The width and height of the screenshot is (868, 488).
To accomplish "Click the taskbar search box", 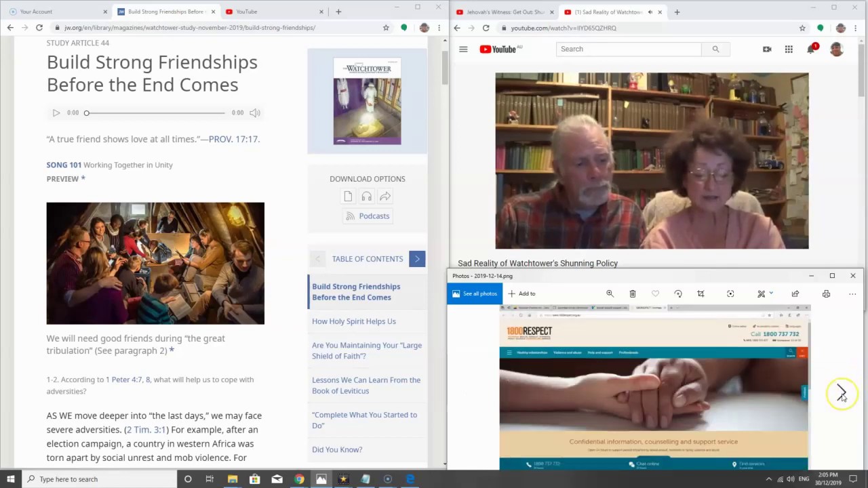I will [99, 479].
